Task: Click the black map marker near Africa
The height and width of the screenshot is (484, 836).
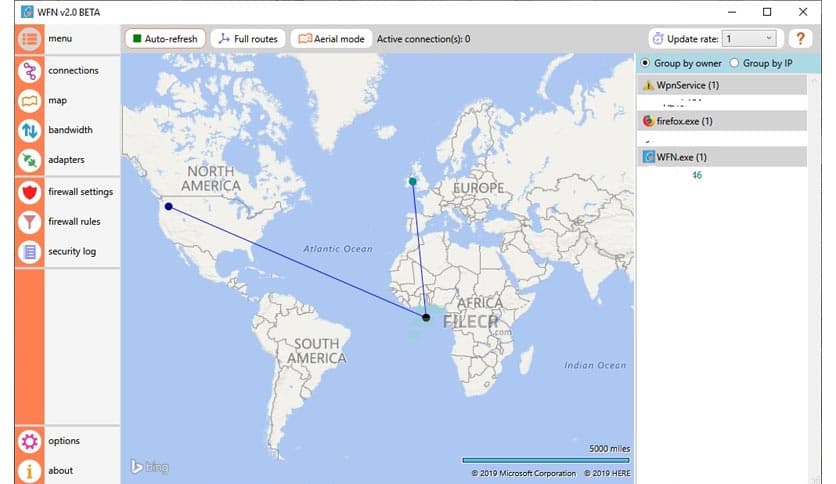Action: pyautogui.click(x=426, y=318)
